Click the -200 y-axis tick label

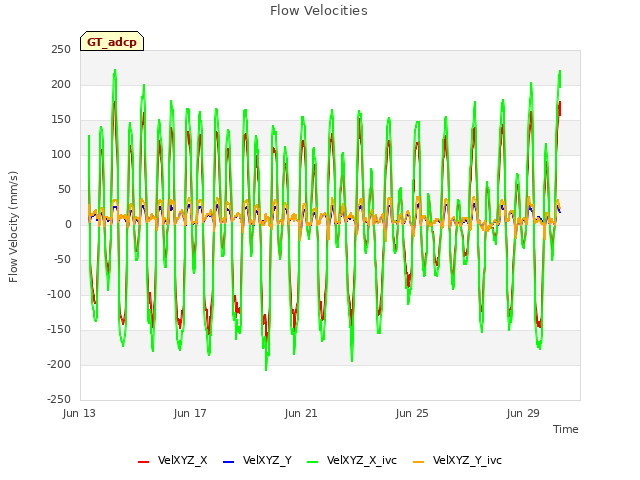click(x=59, y=365)
